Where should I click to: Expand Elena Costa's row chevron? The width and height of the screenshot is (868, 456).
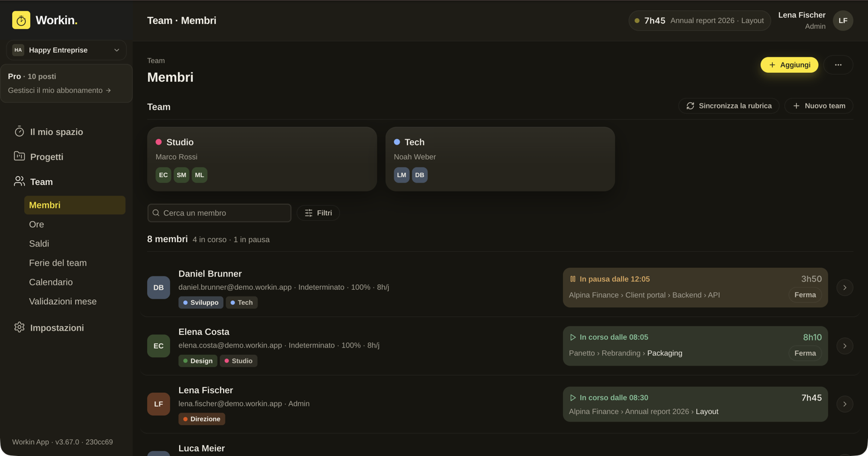(x=844, y=346)
